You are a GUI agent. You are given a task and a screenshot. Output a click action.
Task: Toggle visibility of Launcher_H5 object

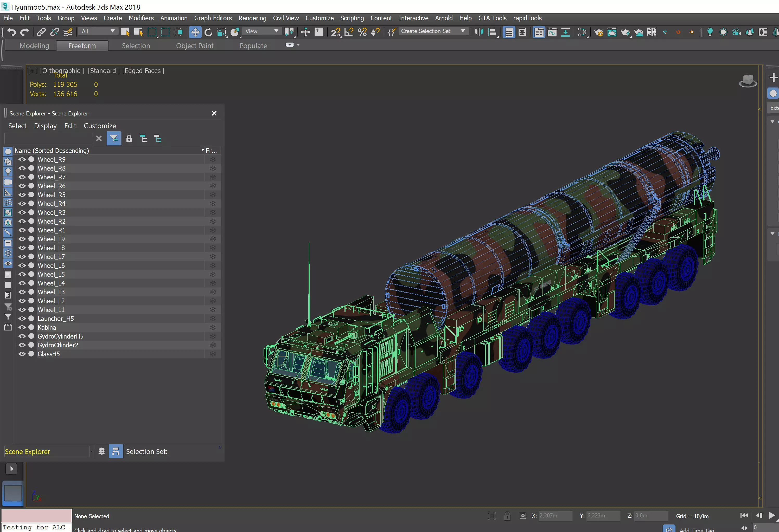22,319
